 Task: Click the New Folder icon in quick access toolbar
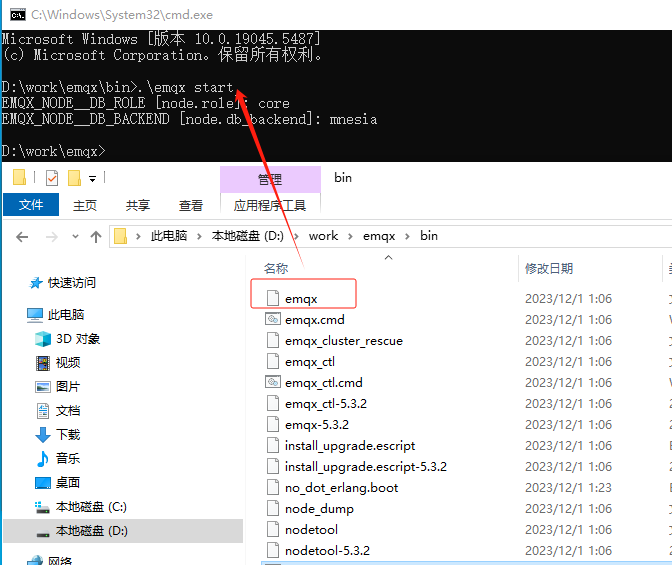[x=75, y=177]
